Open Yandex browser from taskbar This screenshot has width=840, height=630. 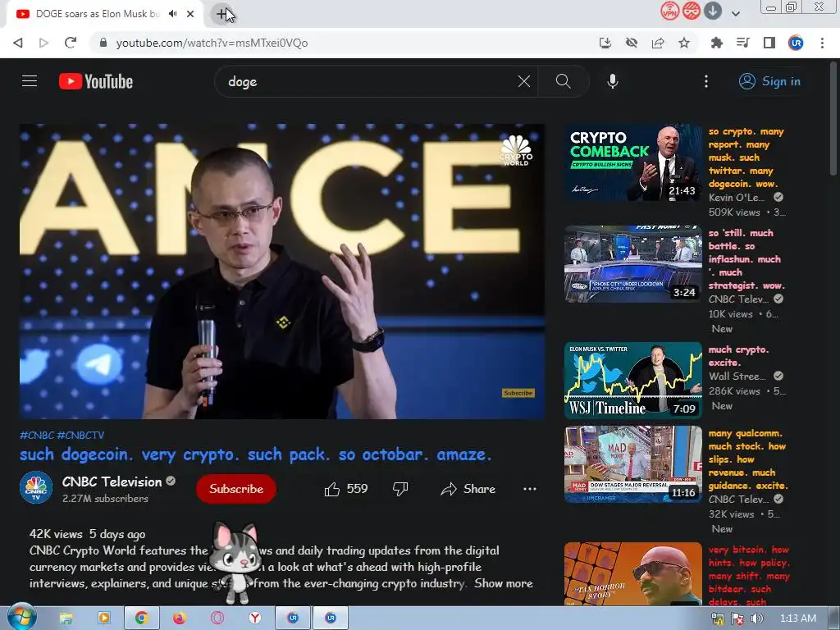255,619
